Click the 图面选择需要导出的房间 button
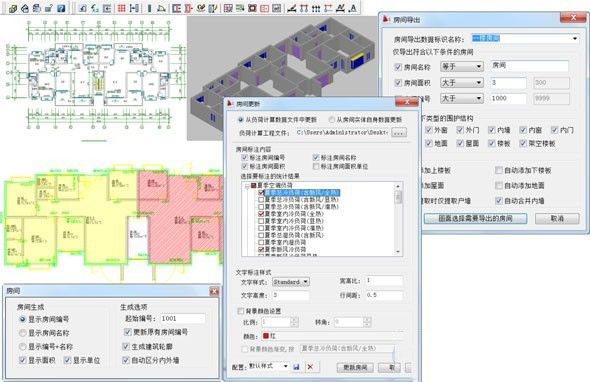The image size is (590, 382). [475, 218]
